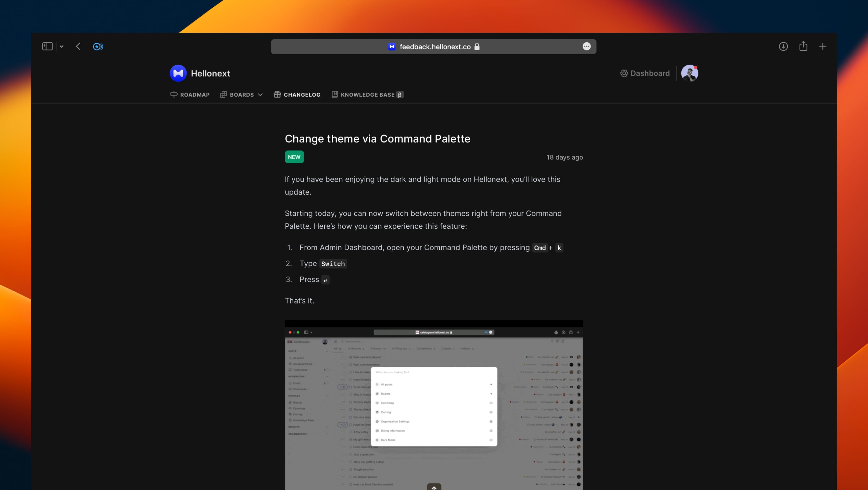
Task: Select the Roadmap nav item
Action: tap(195, 95)
